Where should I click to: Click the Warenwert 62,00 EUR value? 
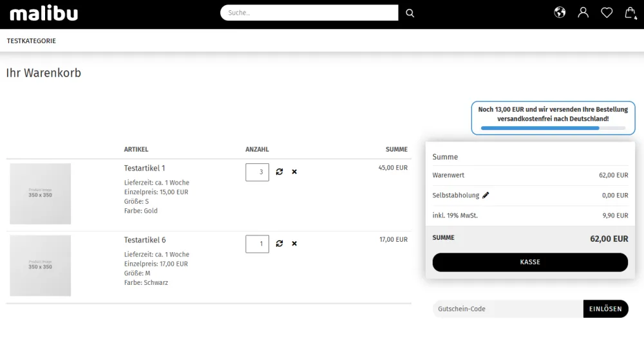(x=613, y=175)
